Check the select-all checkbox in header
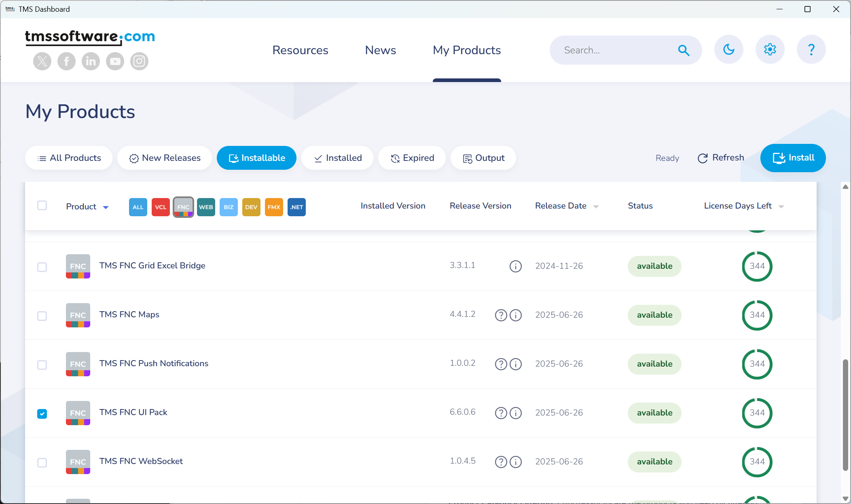 coord(42,205)
